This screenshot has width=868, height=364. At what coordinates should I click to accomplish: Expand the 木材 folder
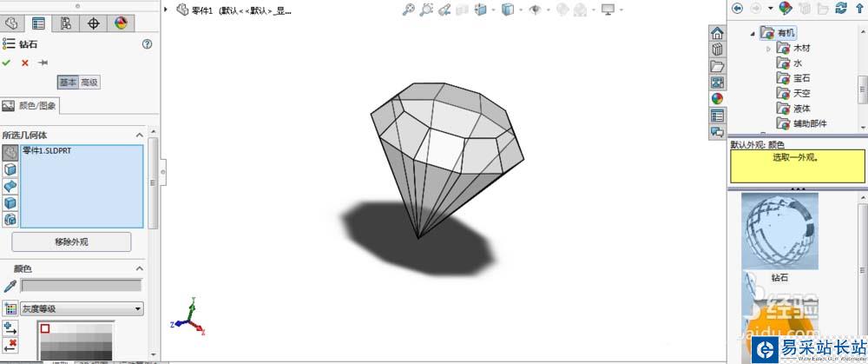click(768, 50)
